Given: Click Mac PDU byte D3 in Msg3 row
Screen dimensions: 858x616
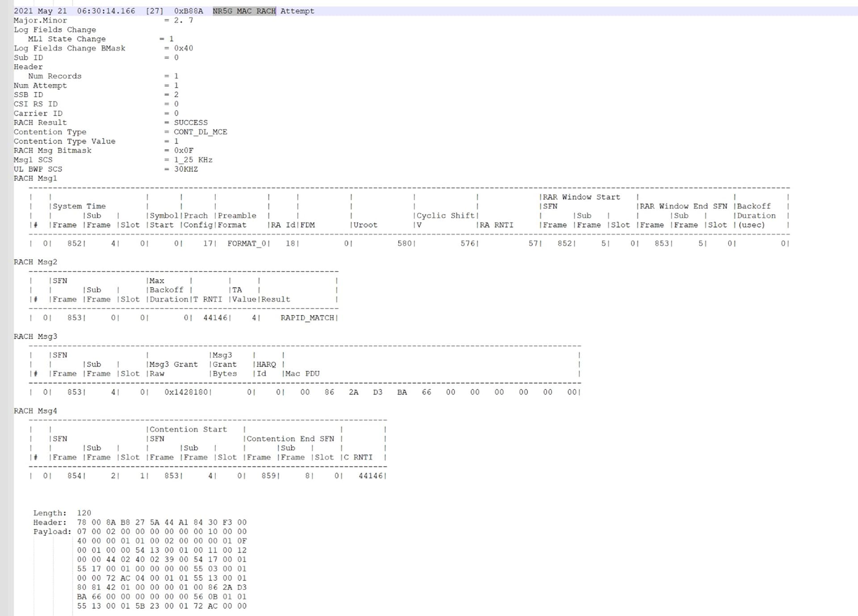Looking at the screenshot, I should tap(378, 393).
